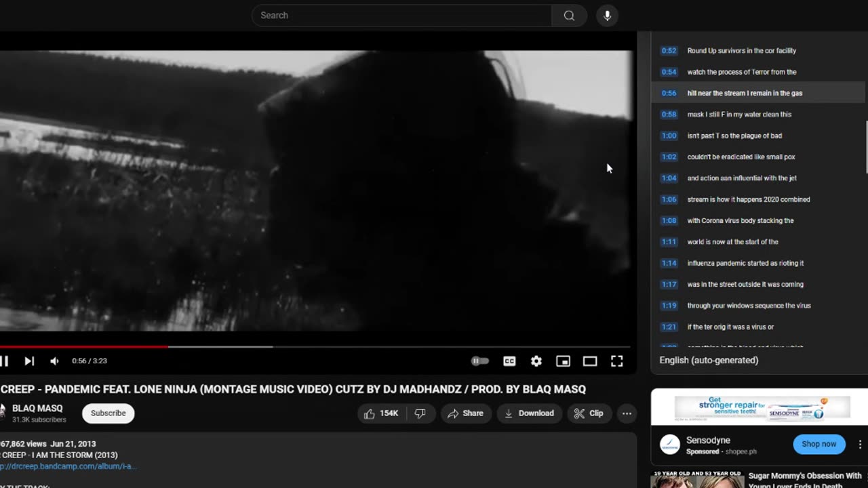868x488 pixels.
Task: Open BLAQ MASQ channel name
Action: pyautogui.click(x=37, y=408)
